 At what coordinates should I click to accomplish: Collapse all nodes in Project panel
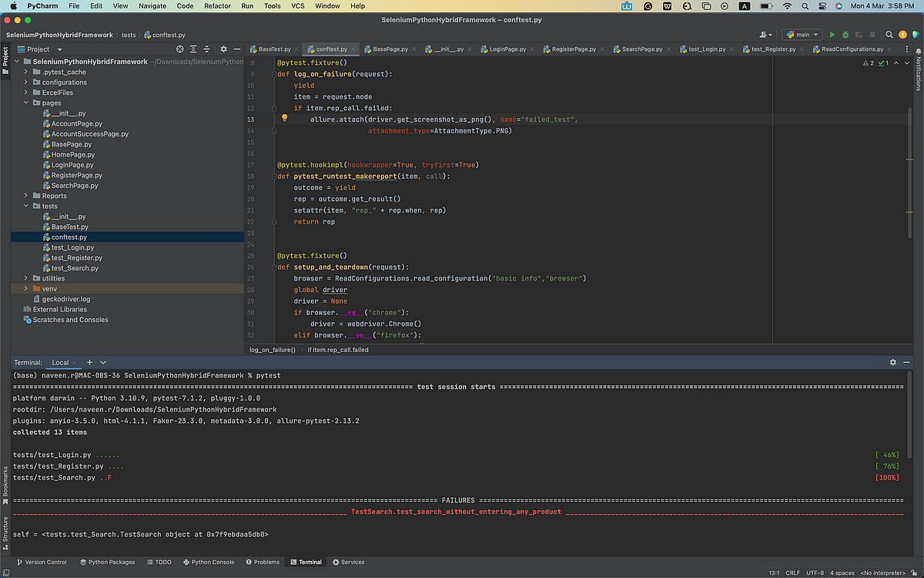206,48
